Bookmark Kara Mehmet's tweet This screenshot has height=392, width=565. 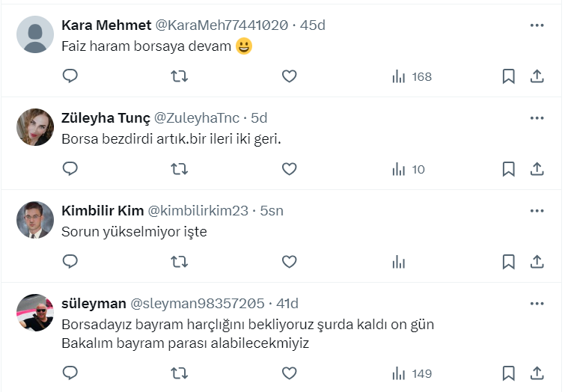[509, 76]
